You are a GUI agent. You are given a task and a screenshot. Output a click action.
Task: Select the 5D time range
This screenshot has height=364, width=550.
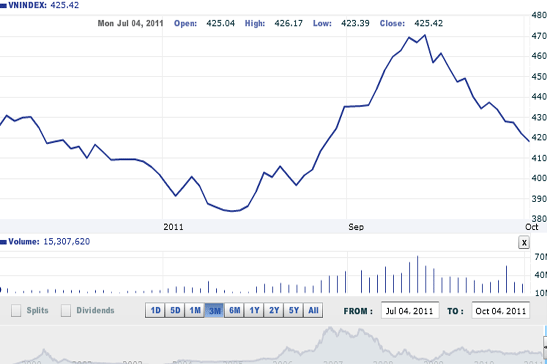click(175, 310)
